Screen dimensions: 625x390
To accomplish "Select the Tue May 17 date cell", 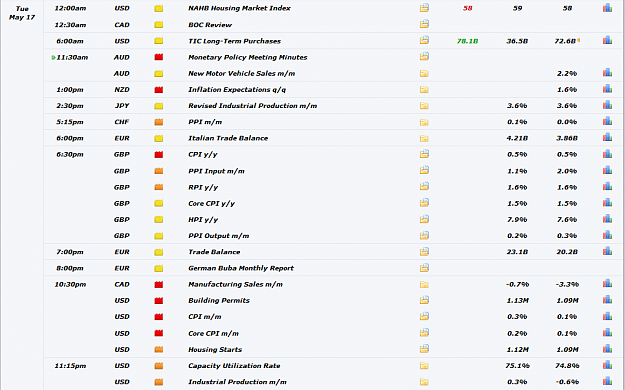I will 22,13.
